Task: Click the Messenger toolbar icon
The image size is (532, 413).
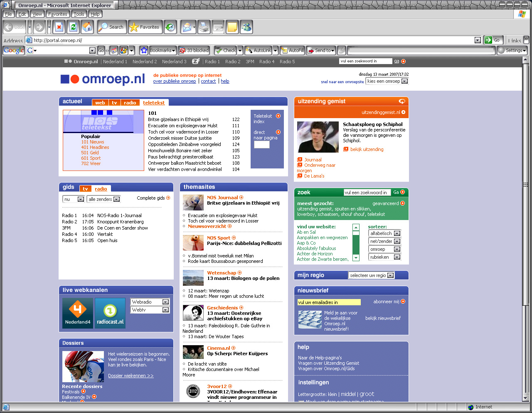Action: tap(246, 27)
